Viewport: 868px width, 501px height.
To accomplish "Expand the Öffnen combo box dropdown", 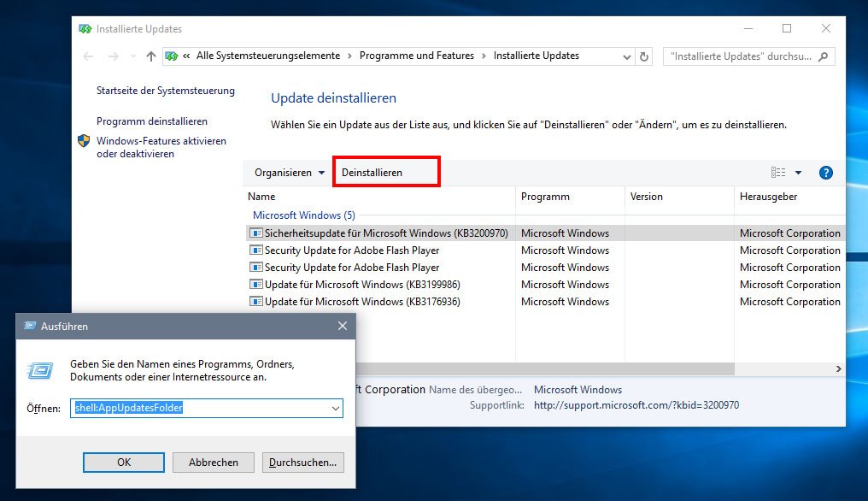I will tap(335, 409).
